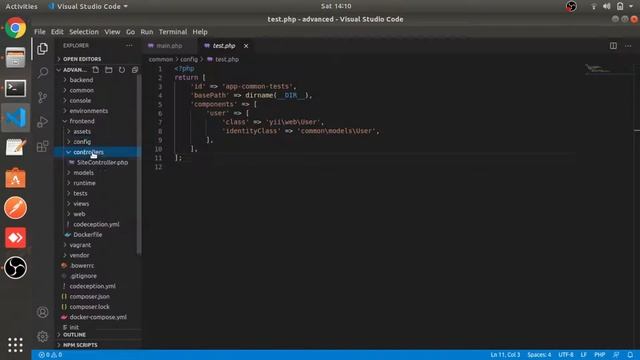Switch to the main.php tab

(x=169, y=46)
